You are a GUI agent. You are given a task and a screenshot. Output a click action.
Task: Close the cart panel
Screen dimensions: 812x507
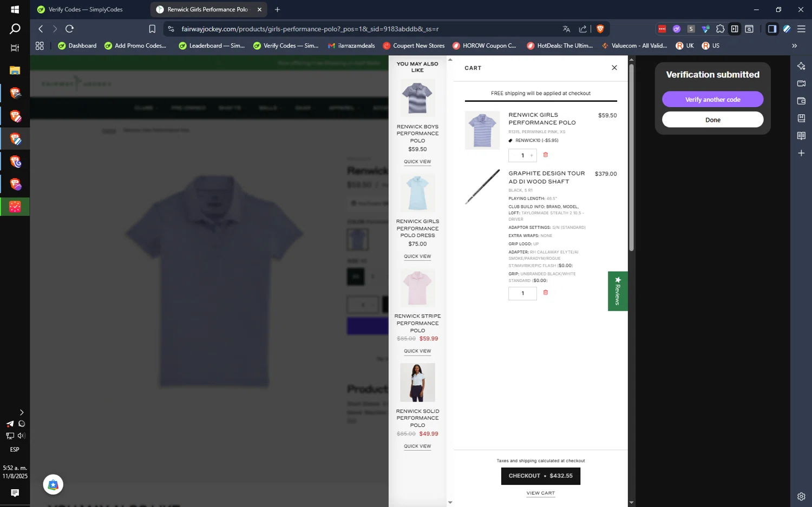click(x=614, y=68)
